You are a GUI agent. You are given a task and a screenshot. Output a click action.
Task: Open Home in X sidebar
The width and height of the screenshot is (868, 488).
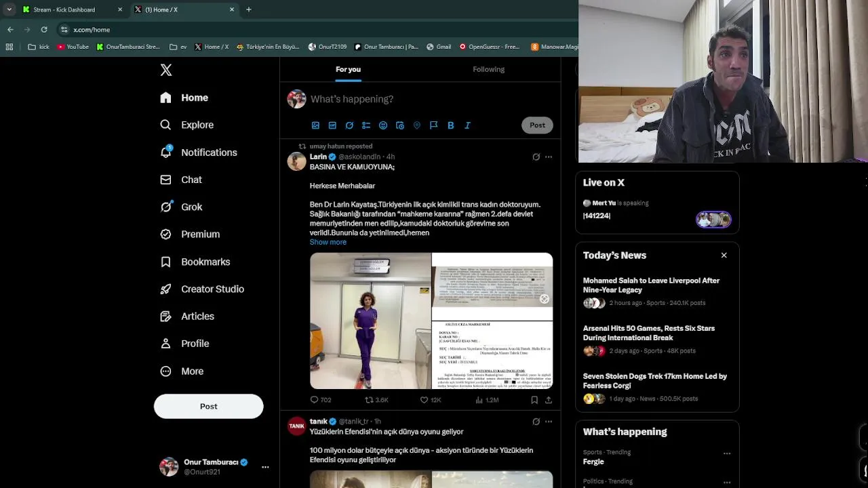[184, 98]
